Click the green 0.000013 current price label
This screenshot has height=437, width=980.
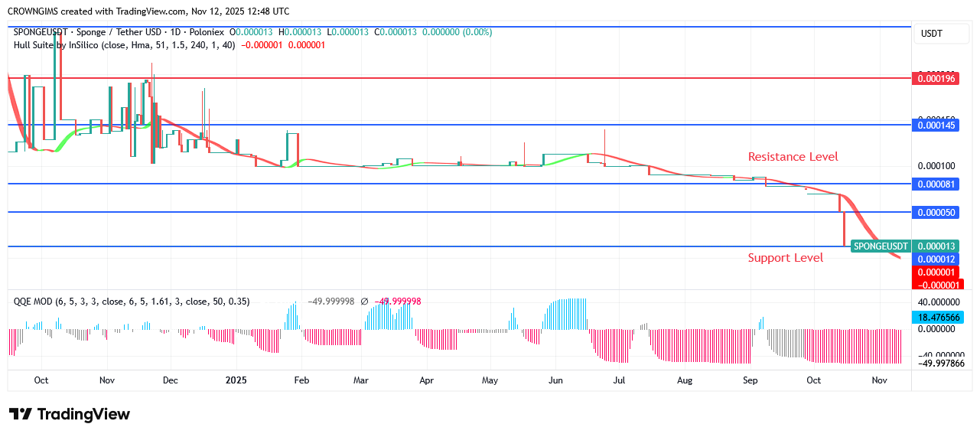936,246
